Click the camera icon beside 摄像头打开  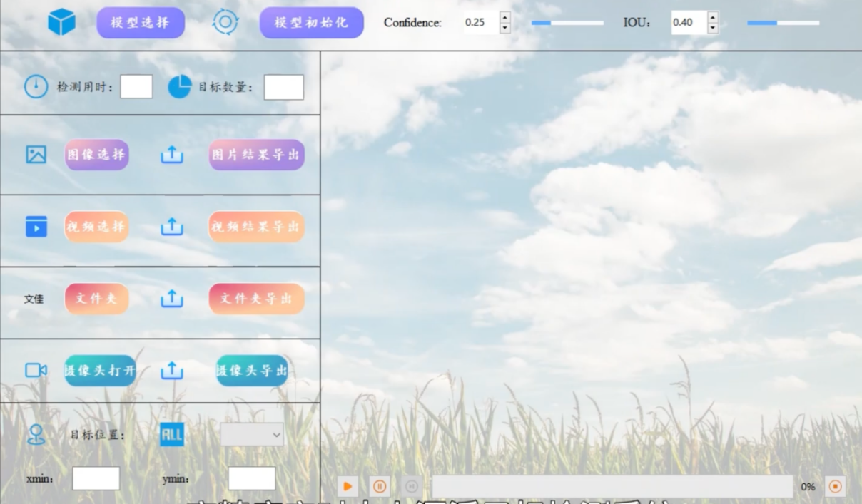point(36,370)
